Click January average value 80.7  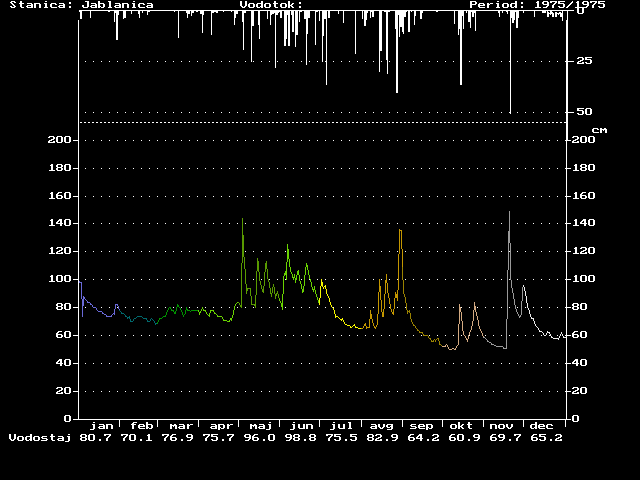95,438
